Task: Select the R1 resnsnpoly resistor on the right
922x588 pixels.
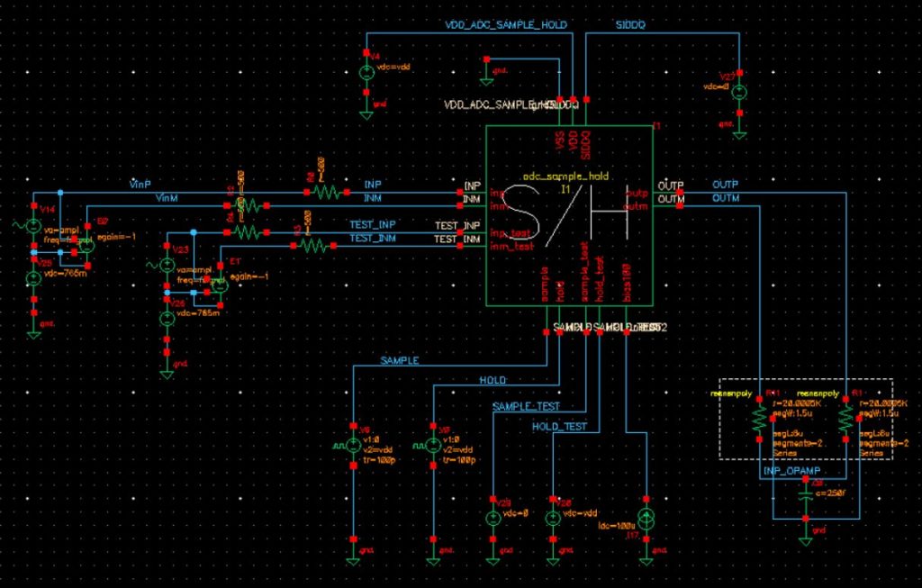Action: click(x=845, y=419)
